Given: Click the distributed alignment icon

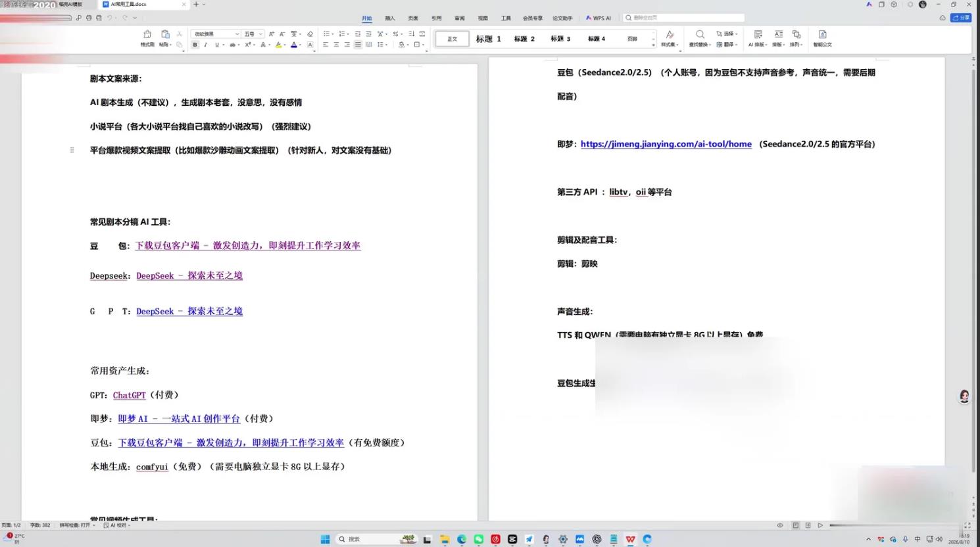Looking at the screenshot, I should [x=368, y=45].
